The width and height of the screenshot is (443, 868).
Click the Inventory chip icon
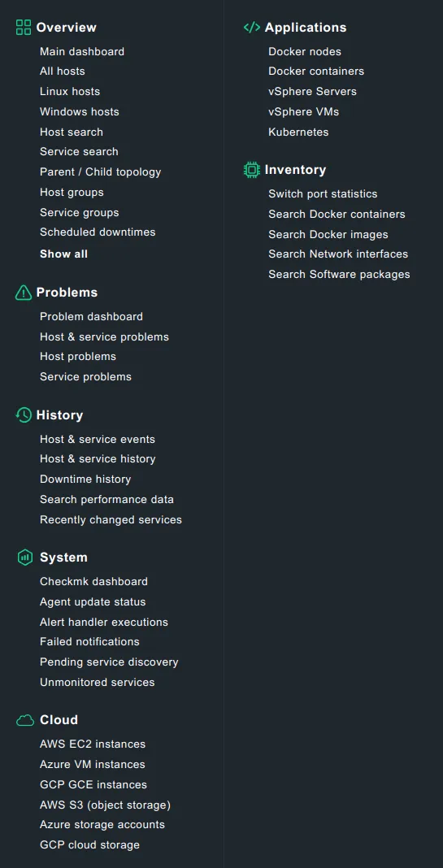click(x=252, y=169)
